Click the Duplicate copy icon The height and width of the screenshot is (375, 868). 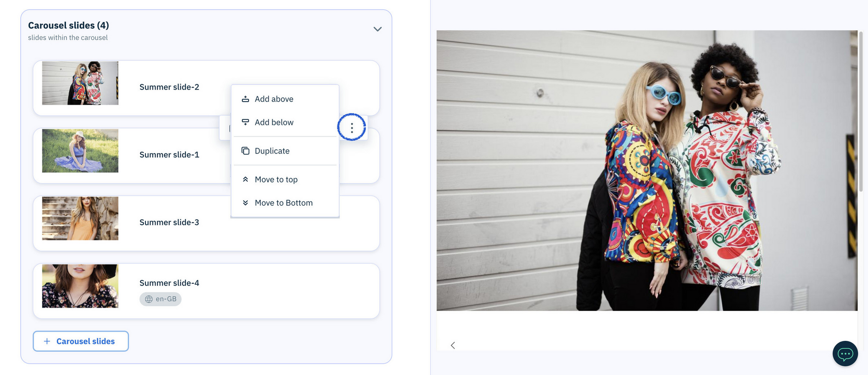pos(245,151)
